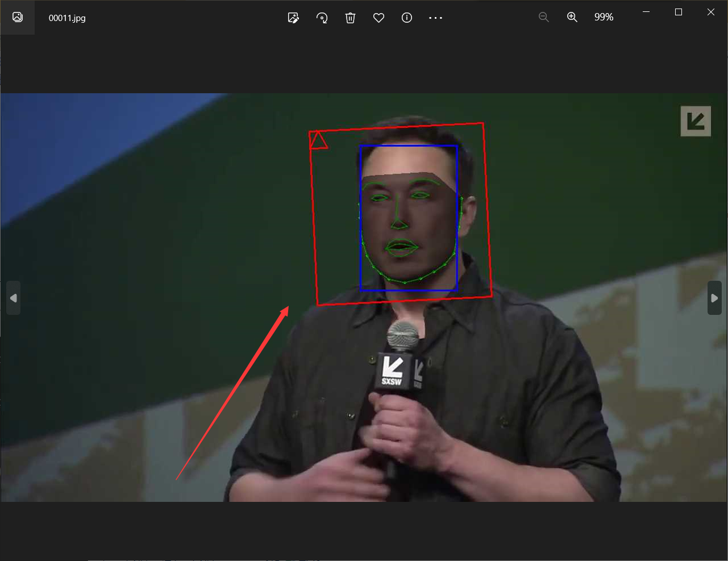
Task: Zoom out using the magnifier minus icon
Action: pos(544,18)
